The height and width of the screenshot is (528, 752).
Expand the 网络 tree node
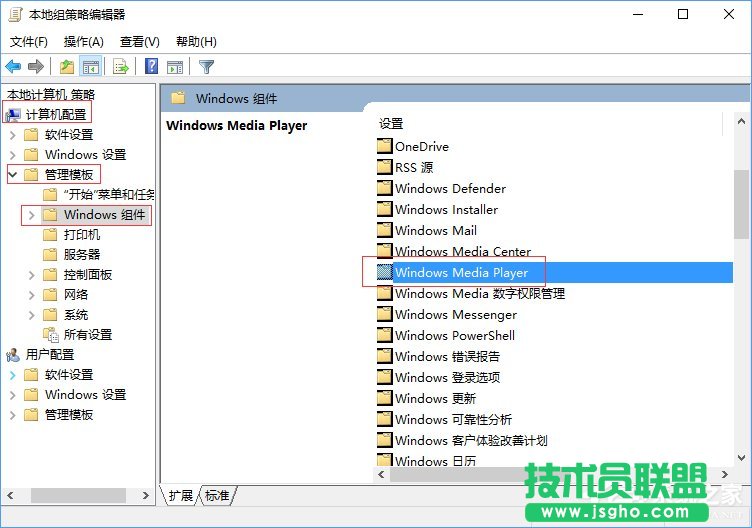(x=32, y=295)
